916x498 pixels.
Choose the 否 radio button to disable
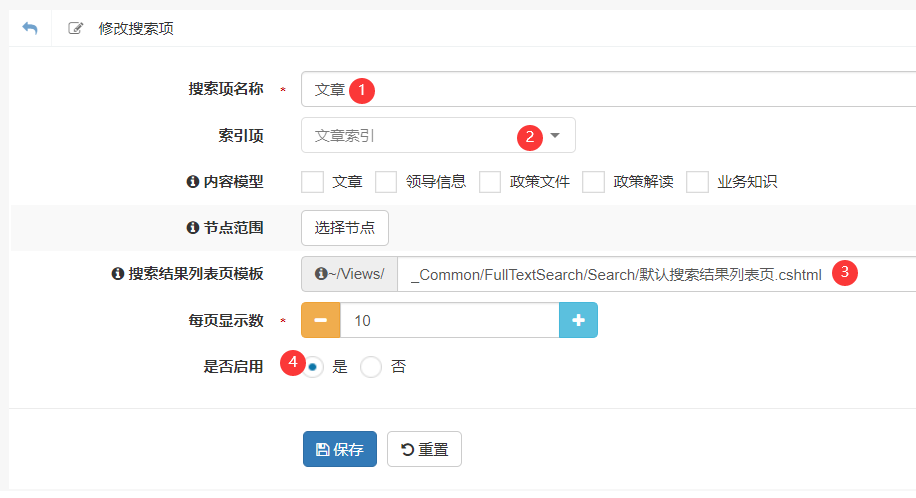pyautogui.click(x=371, y=367)
